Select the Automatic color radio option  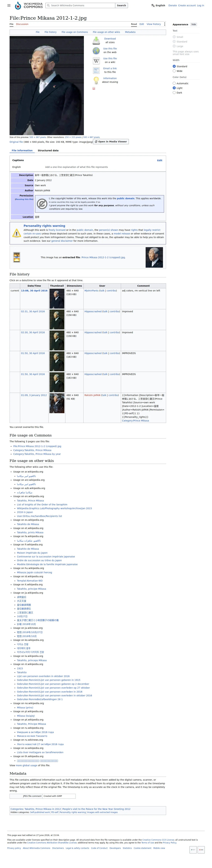pos(174,83)
